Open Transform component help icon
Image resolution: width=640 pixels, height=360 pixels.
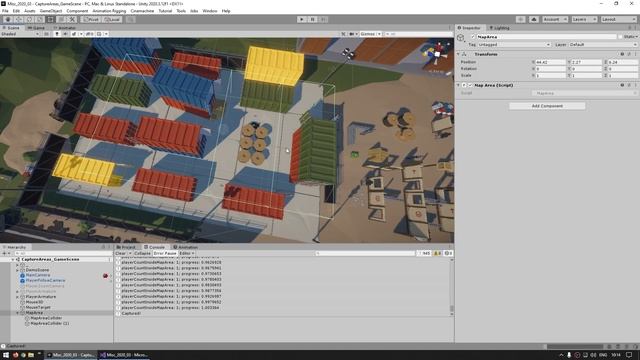tap(622, 54)
